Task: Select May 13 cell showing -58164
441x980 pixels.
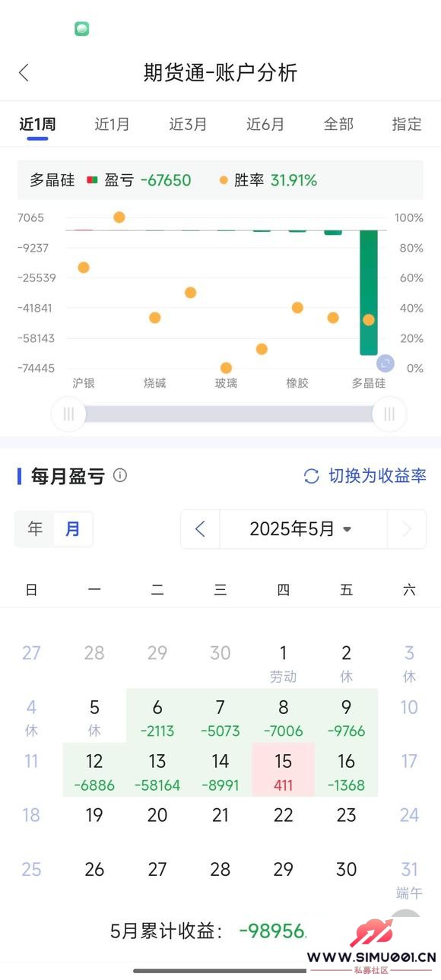Action: [157, 770]
